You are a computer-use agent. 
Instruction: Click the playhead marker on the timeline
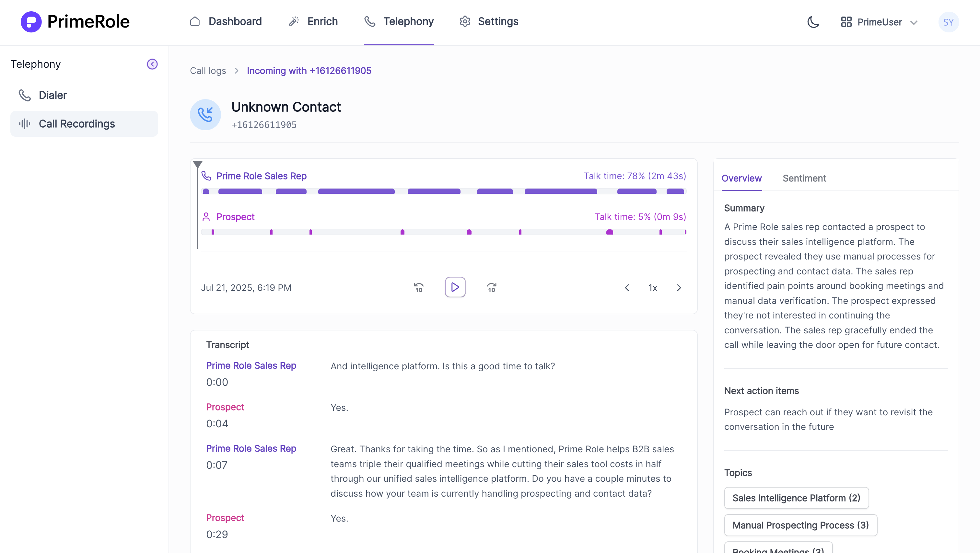pyautogui.click(x=197, y=164)
